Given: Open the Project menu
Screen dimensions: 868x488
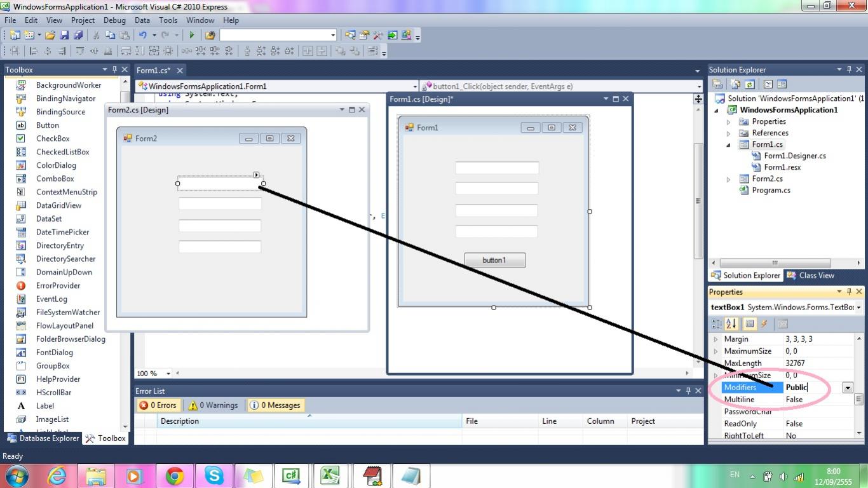Looking at the screenshot, I should 83,20.
